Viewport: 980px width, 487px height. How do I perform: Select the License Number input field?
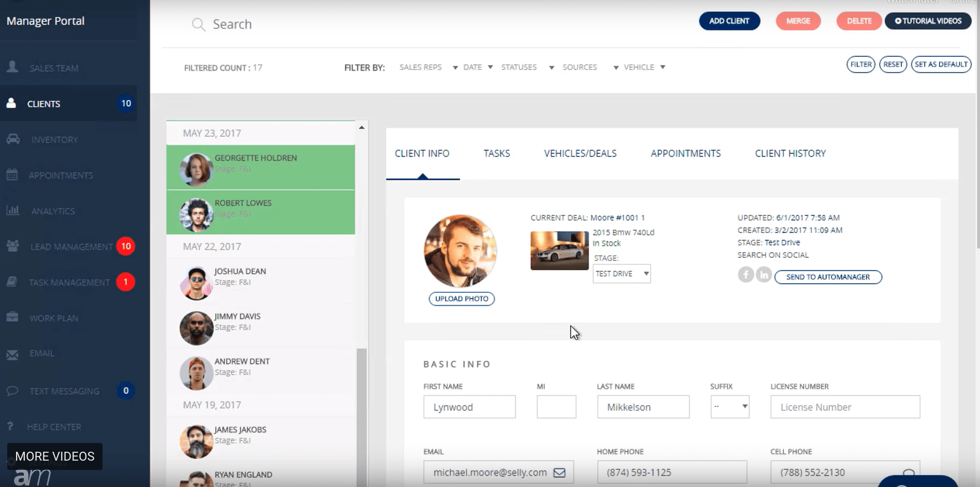(x=845, y=407)
